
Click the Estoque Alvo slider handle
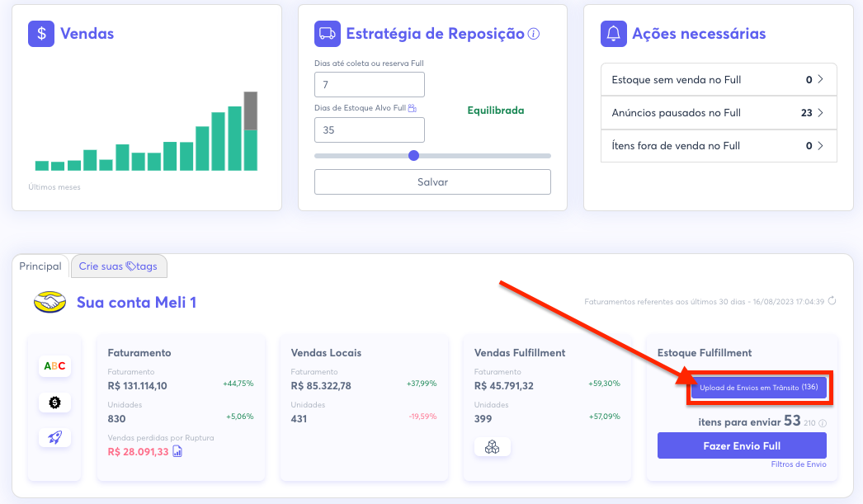click(x=414, y=156)
